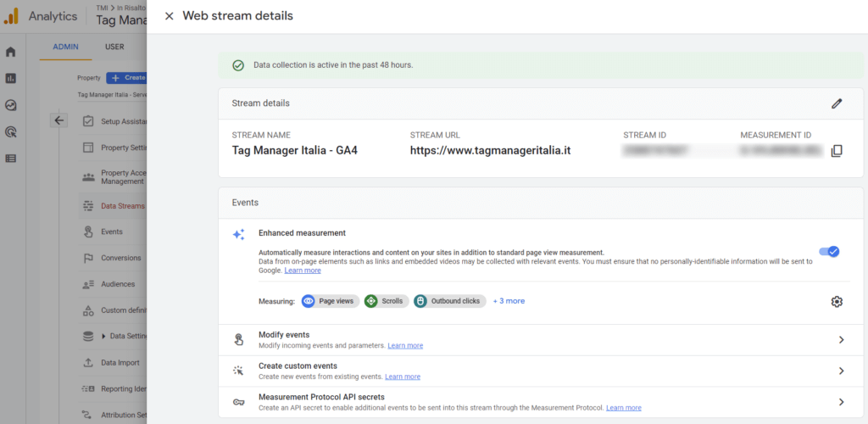Open Configure icon in left sidebar
The image size is (868, 424).
(10, 159)
